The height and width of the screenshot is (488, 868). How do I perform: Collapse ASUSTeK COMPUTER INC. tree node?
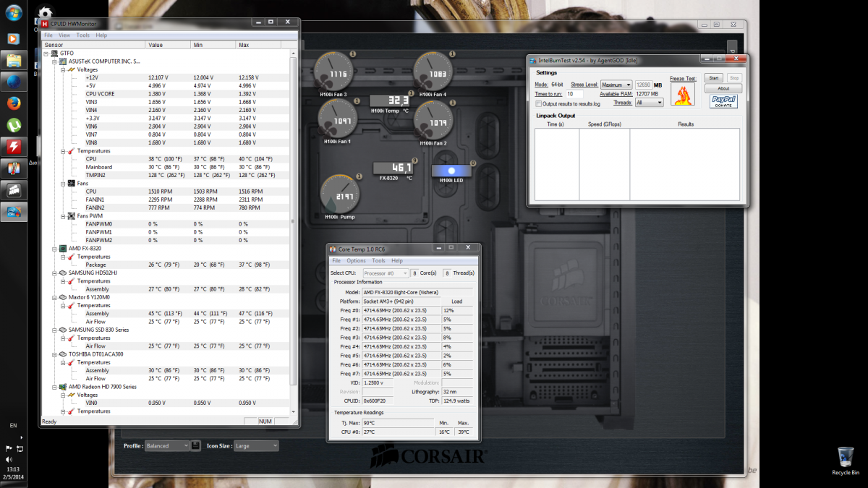[55, 61]
